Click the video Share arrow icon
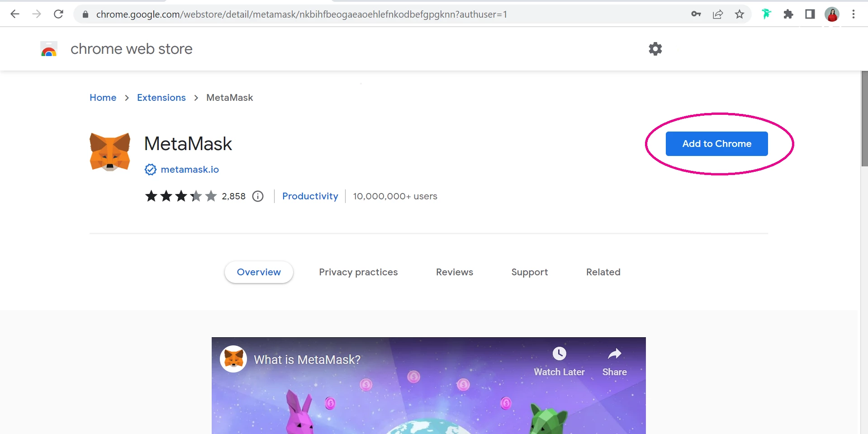The width and height of the screenshot is (868, 434). (614, 353)
